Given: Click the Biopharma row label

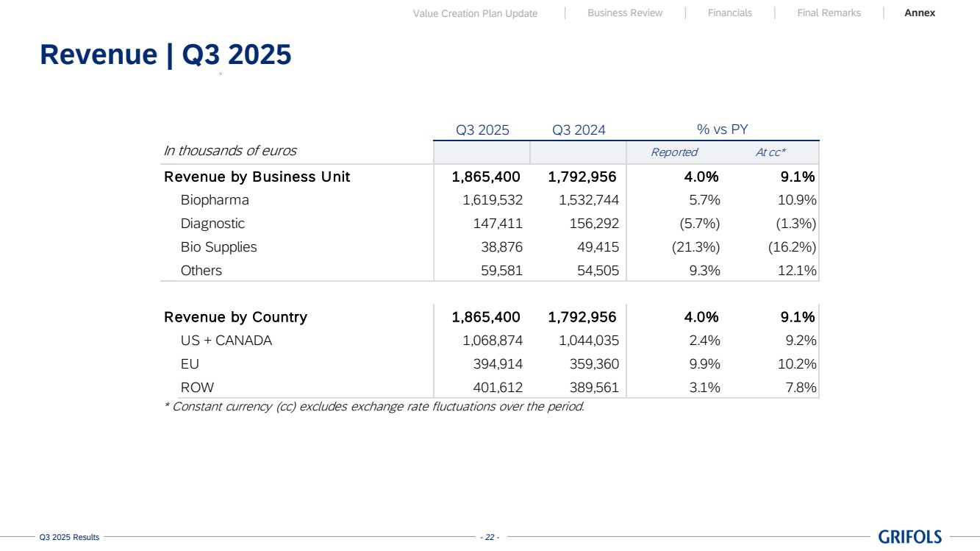Looking at the screenshot, I should [x=215, y=200].
